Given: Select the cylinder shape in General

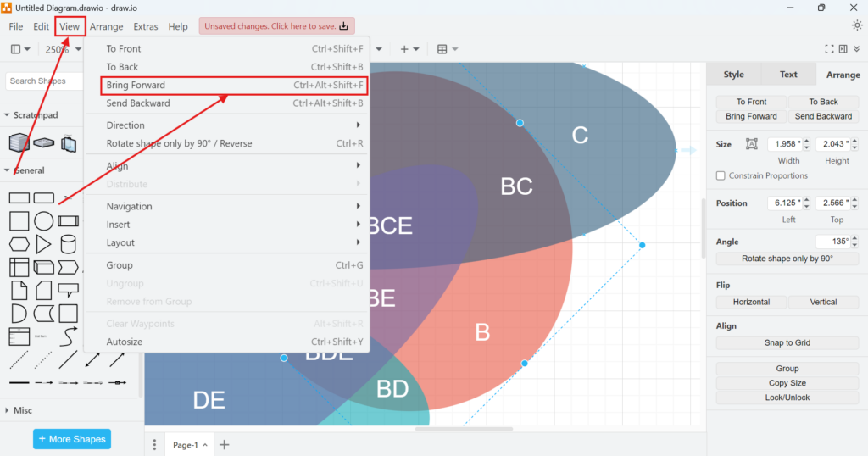Looking at the screenshot, I should click(68, 244).
